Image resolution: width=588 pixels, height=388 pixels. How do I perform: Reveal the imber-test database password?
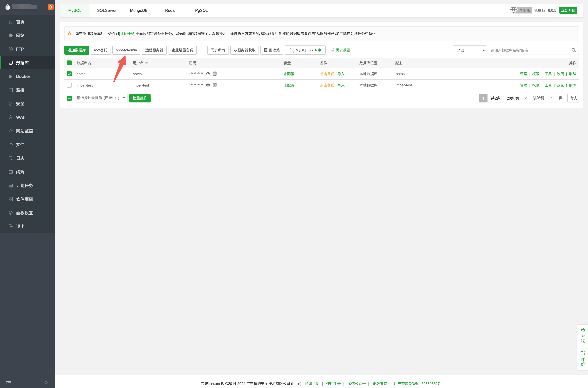[x=208, y=85]
